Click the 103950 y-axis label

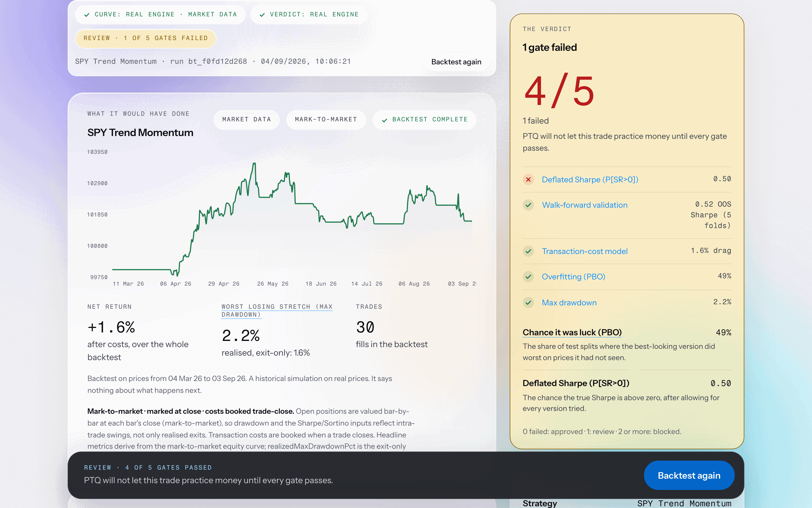click(x=97, y=152)
